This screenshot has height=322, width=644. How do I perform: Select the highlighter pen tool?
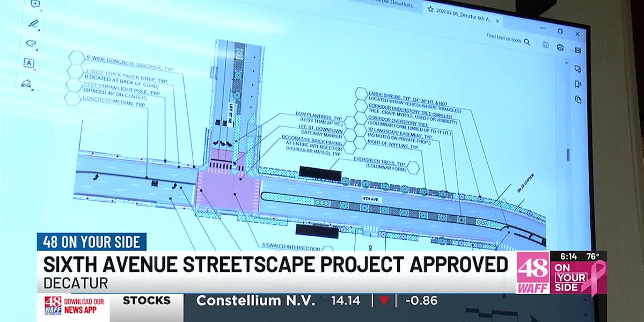tap(34, 24)
